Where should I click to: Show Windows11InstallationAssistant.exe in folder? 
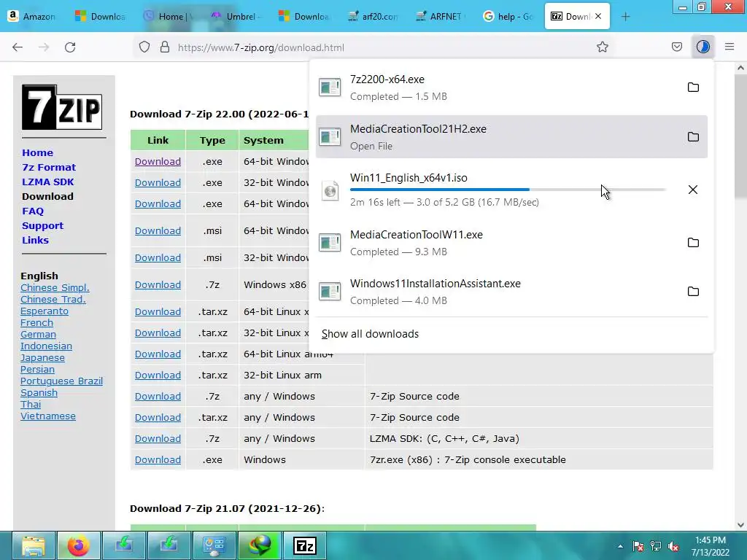(x=693, y=292)
